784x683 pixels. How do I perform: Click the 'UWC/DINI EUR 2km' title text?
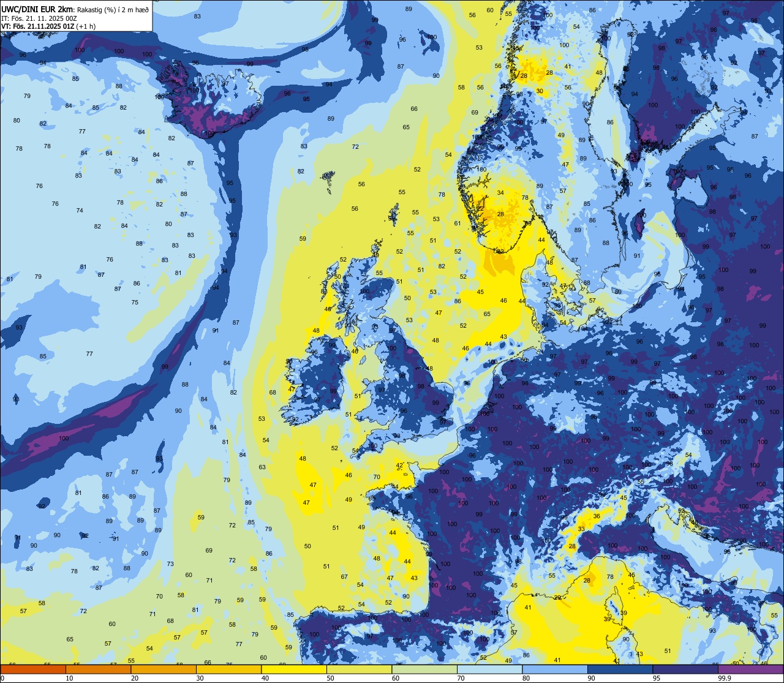tap(37, 9)
